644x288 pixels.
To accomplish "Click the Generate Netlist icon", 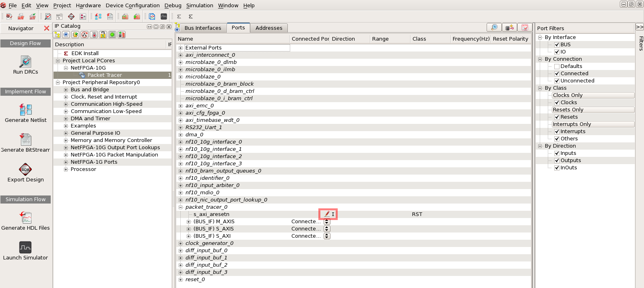I will (25, 109).
